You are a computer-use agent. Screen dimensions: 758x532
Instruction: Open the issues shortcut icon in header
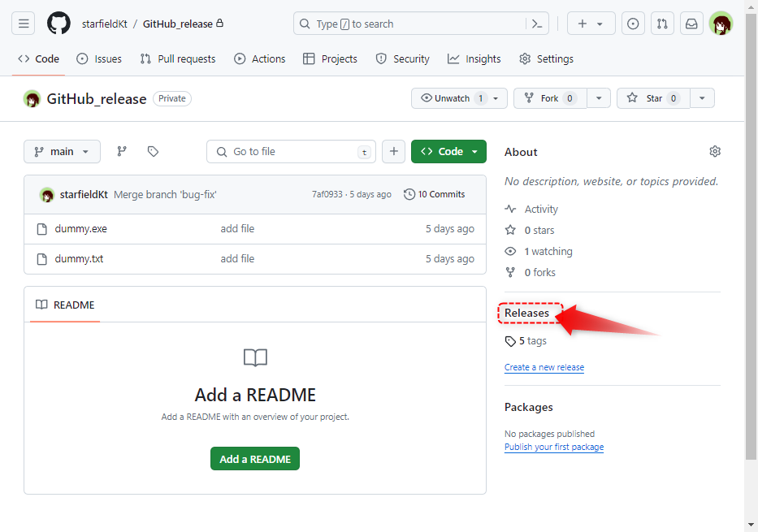(633, 24)
